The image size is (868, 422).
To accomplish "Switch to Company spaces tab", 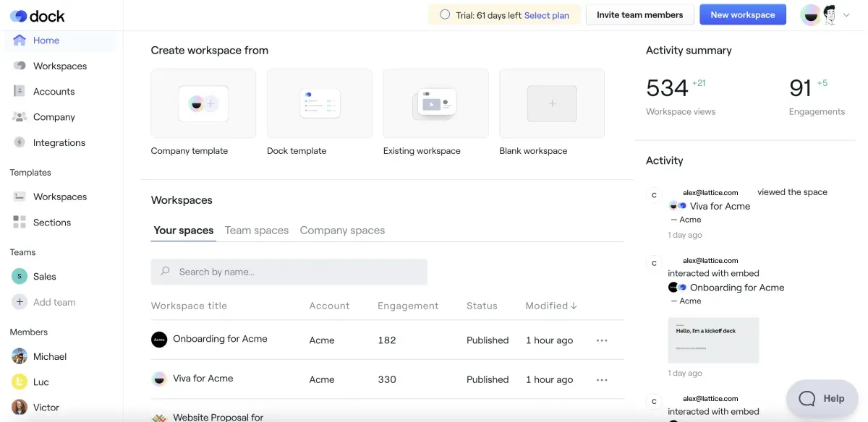I will point(342,231).
